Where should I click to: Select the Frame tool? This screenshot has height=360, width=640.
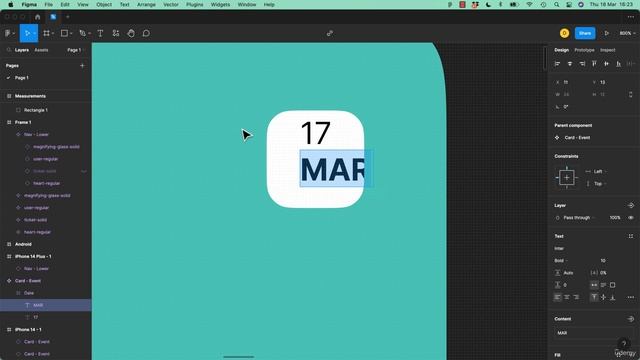tap(46, 33)
